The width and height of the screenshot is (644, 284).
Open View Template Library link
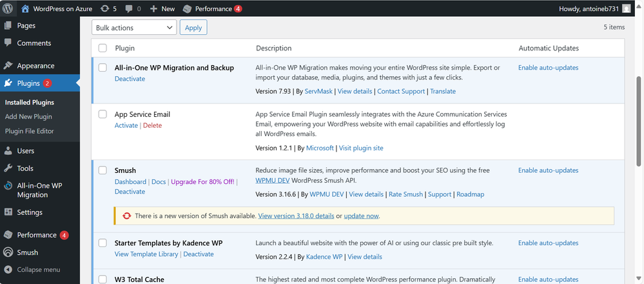pyautogui.click(x=146, y=254)
